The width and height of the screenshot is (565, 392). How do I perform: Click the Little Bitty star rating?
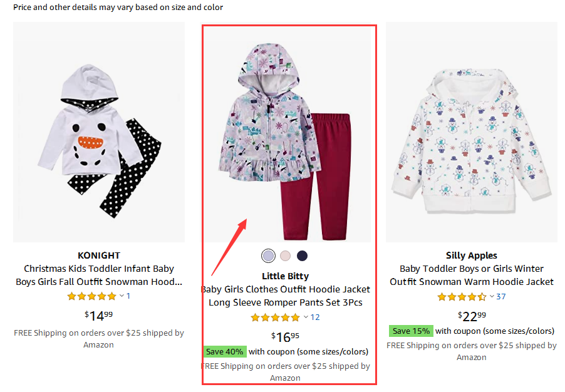[275, 317]
